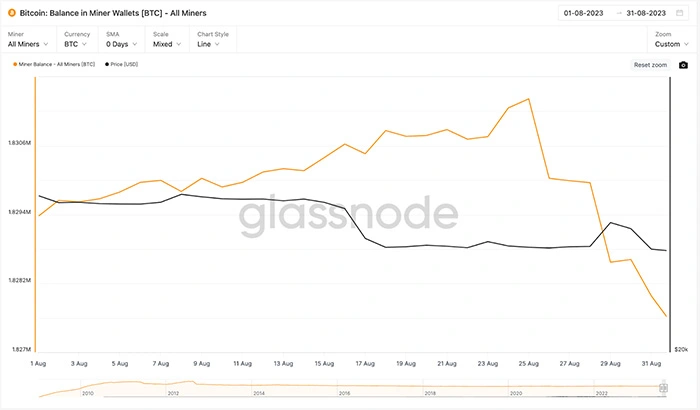Click the 2012 mark on the navigator timeline

tap(173, 393)
